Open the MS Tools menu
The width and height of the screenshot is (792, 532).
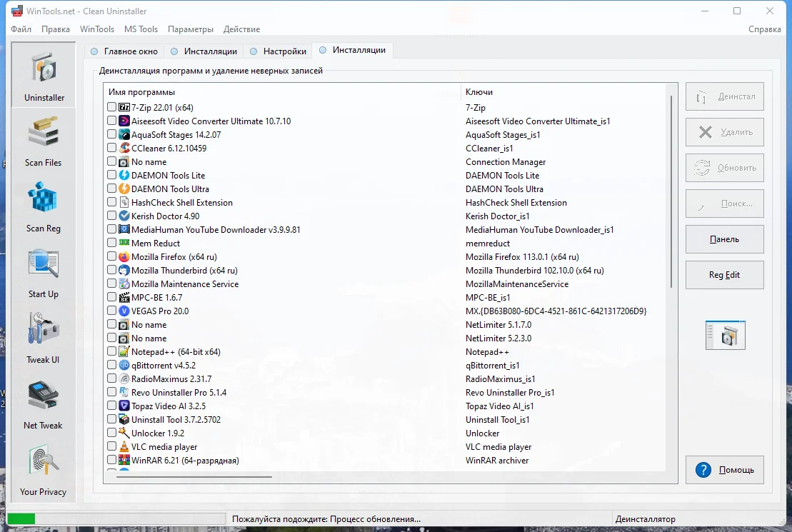[141, 29]
